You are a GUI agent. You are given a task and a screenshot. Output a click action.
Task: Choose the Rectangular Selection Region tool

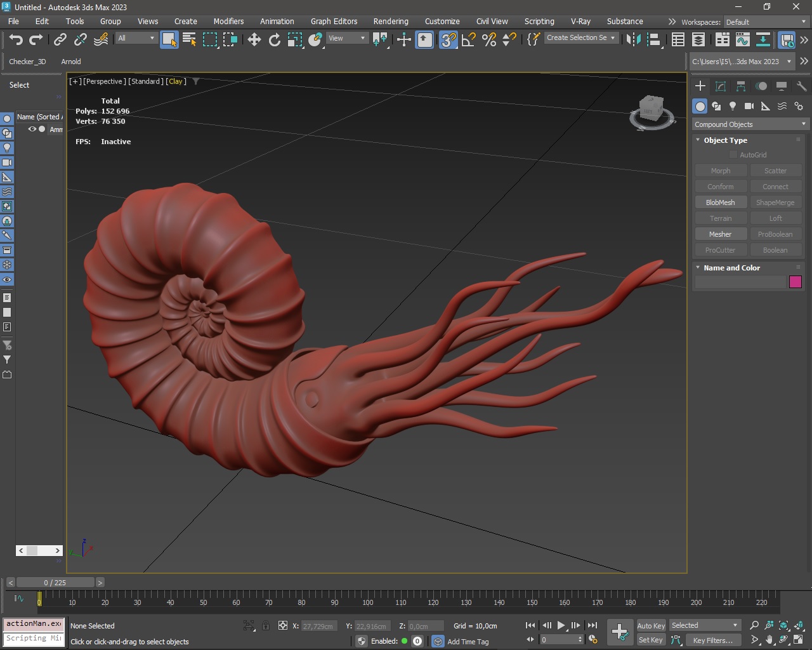pyautogui.click(x=210, y=39)
